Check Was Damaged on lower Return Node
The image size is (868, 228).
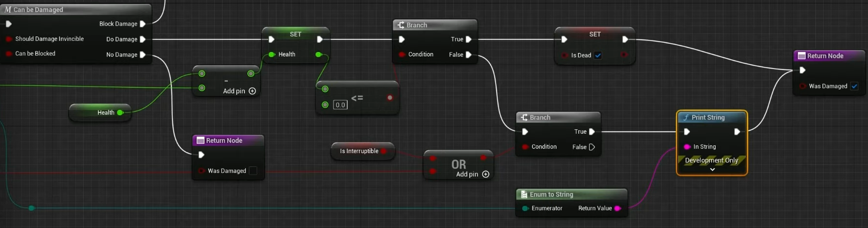pos(253,171)
